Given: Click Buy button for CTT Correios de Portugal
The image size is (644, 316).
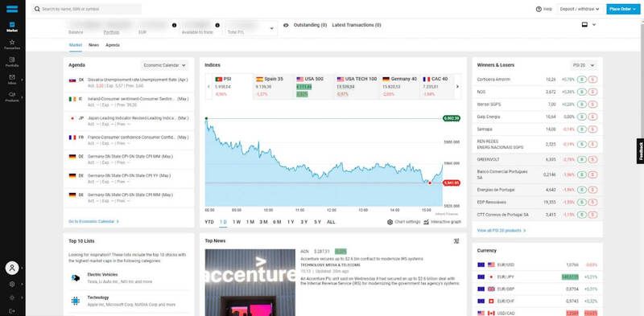Looking at the screenshot, I should 581,215.
